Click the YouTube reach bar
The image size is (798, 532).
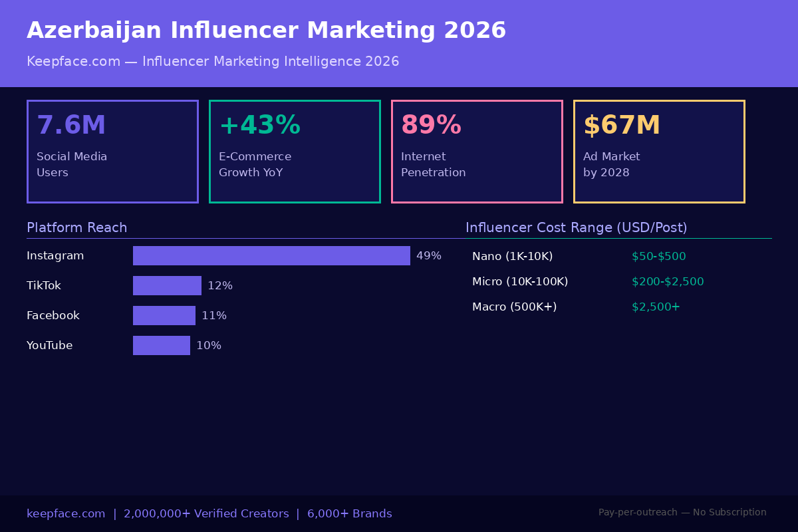tap(162, 345)
